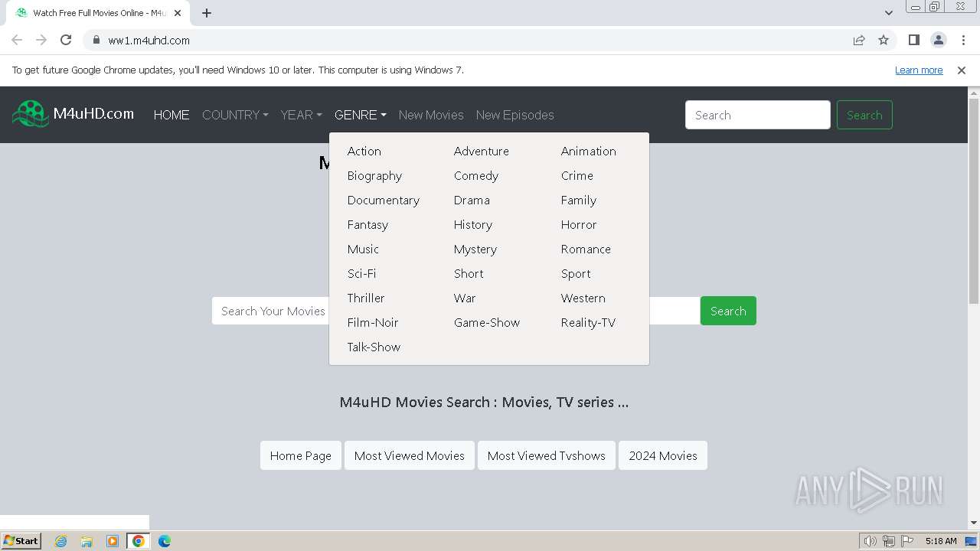Launch the media player taskbar icon

click(x=113, y=541)
